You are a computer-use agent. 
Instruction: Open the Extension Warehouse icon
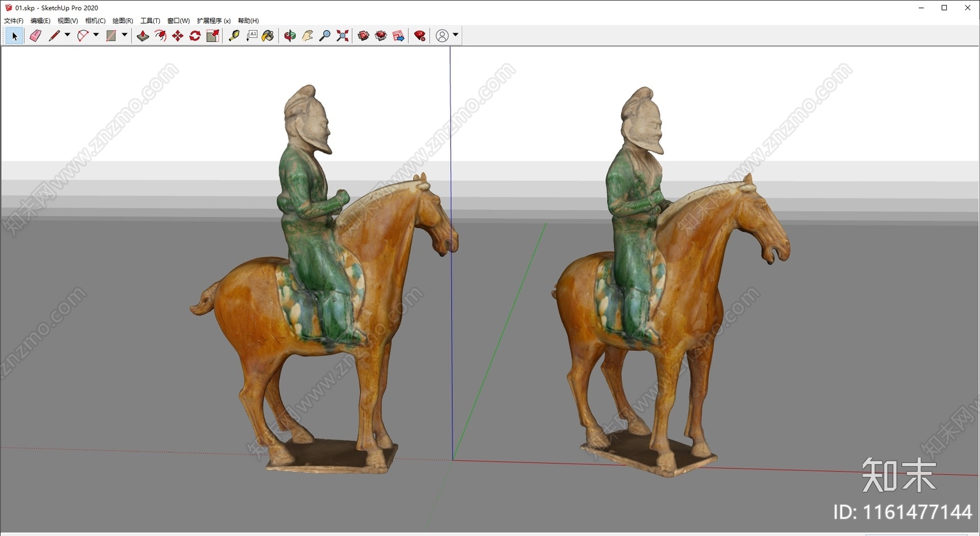pyautogui.click(x=381, y=36)
